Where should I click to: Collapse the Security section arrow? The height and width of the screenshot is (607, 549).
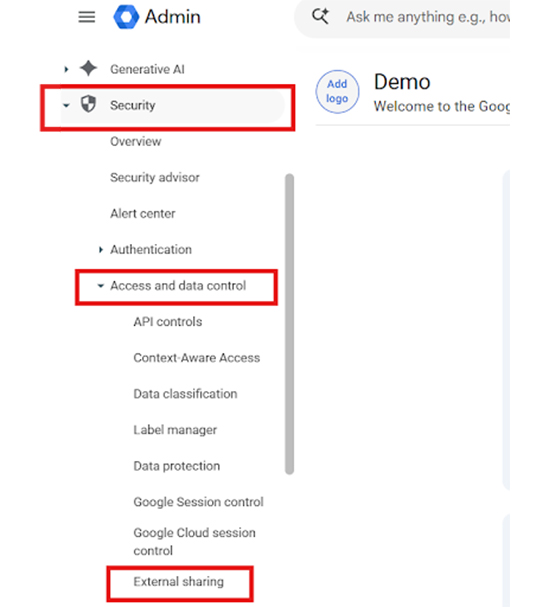tap(66, 105)
